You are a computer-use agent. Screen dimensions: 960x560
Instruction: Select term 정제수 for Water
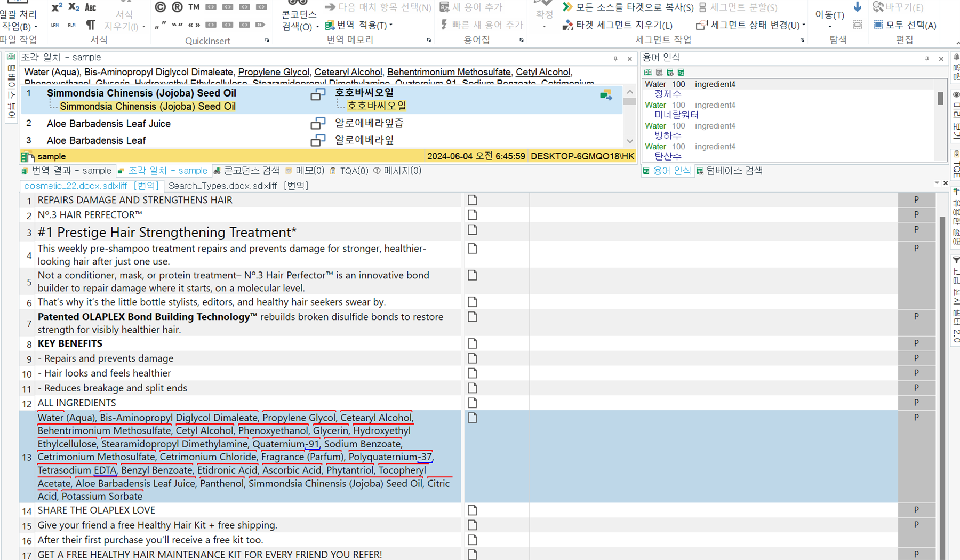[668, 94]
